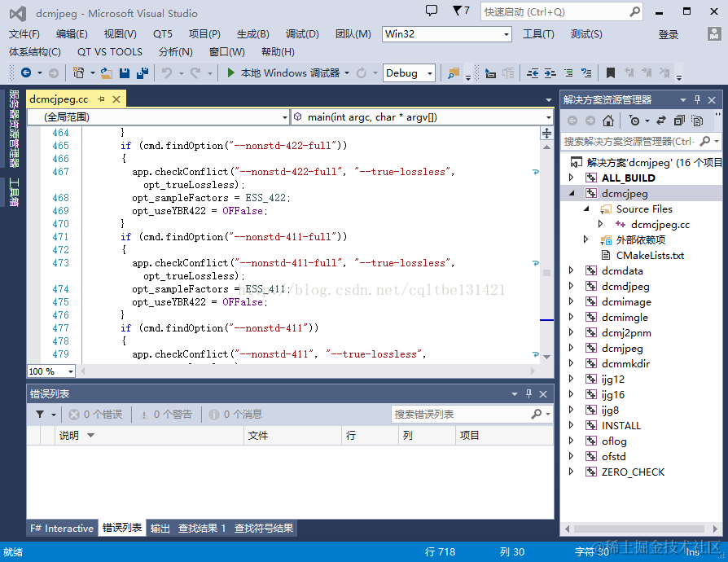Viewport: 728px width, 562px height.
Task: Toggle the 0 errors filter
Action: [95, 415]
